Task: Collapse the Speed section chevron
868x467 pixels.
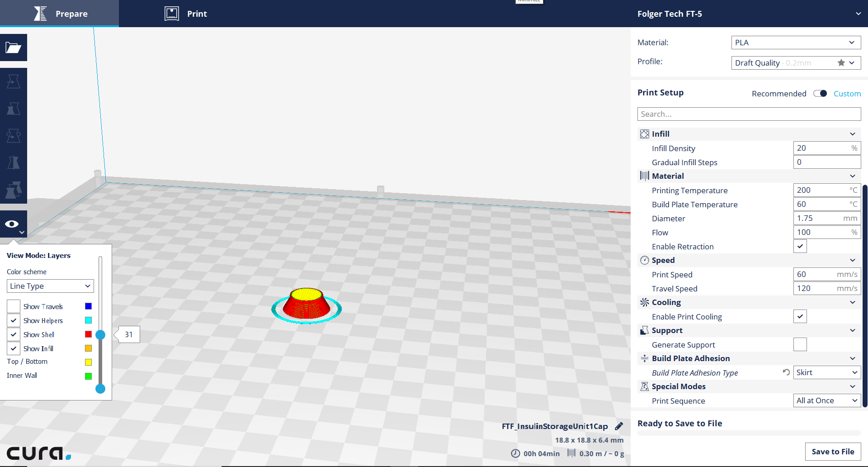Action: [853, 260]
